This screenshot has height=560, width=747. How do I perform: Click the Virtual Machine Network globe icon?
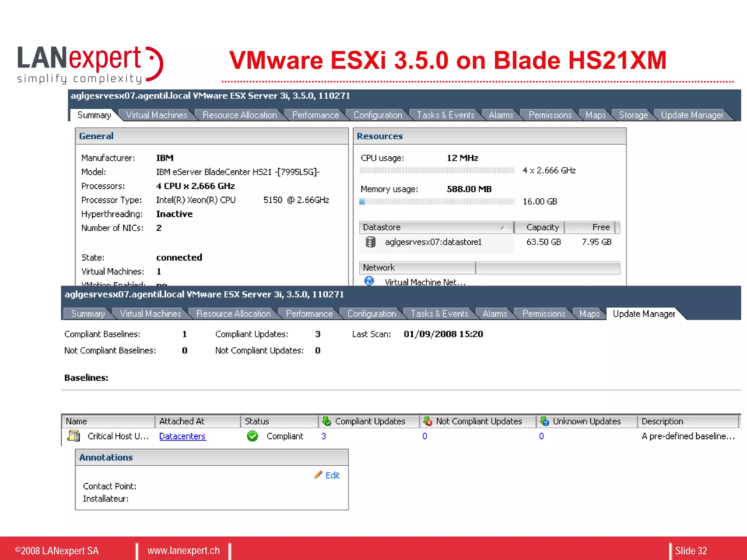point(369,281)
